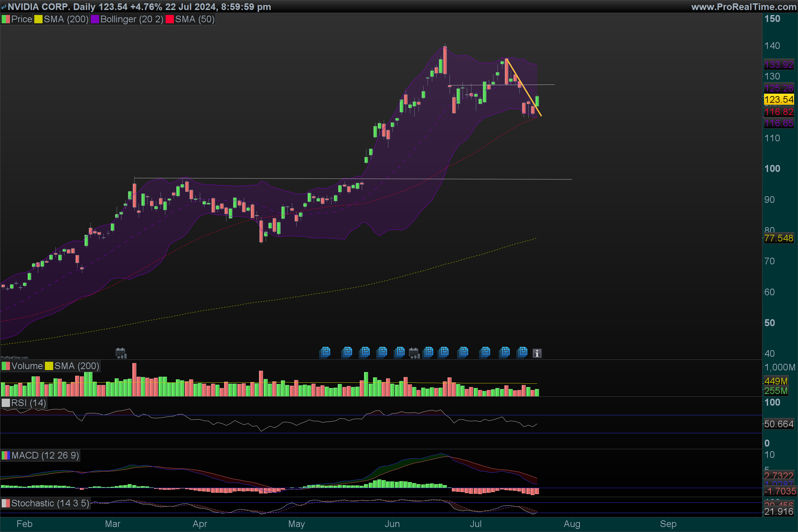798x532 pixels.
Task: Click the ProRealTime logo icon before NVIDIA title
Action: pos(4,7)
